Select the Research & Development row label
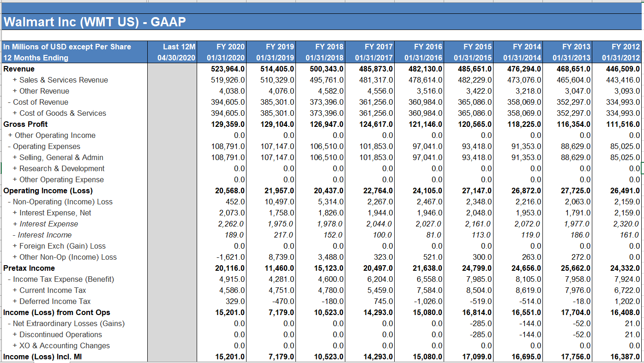 [x=61, y=168]
